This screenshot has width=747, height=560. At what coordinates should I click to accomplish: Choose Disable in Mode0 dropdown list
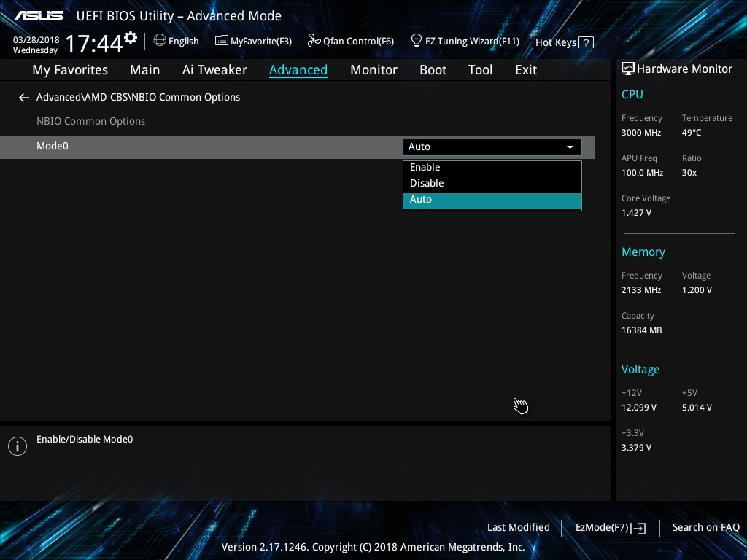492,183
